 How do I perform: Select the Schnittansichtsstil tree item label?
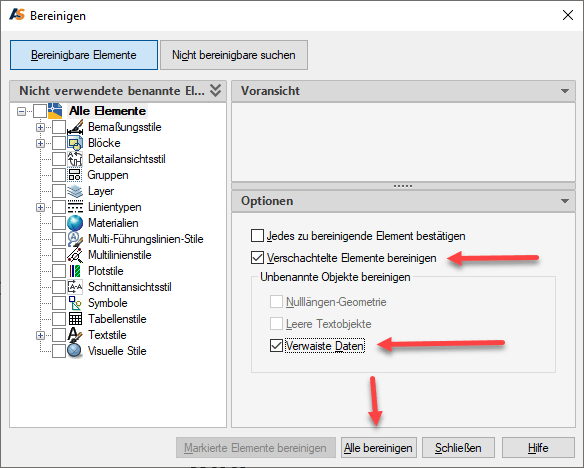130,287
